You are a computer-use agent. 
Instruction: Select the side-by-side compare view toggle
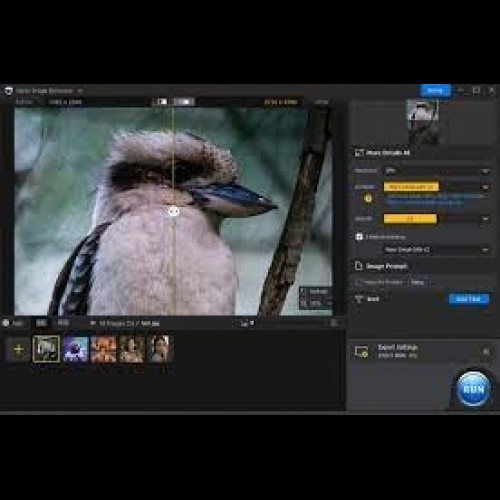tap(184, 102)
